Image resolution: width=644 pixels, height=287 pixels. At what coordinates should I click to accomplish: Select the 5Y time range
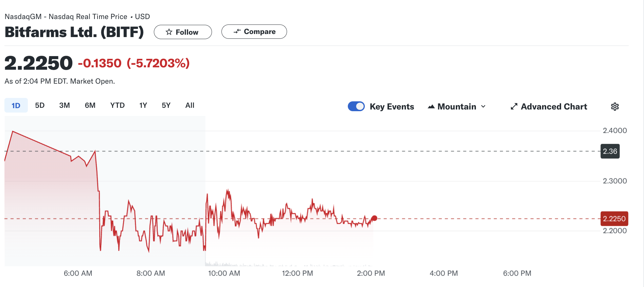[x=166, y=105]
